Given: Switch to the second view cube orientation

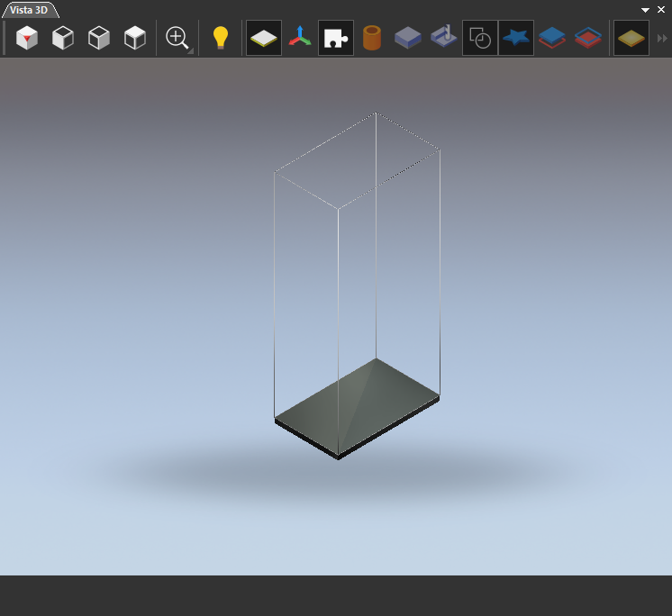Looking at the screenshot, I should pyautogui.click(x=63, y=38).
